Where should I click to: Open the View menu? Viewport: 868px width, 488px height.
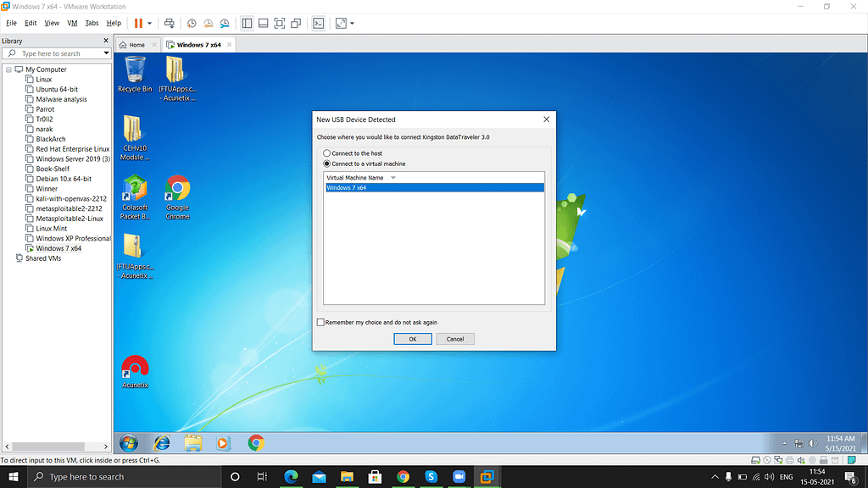coord(52,23)
